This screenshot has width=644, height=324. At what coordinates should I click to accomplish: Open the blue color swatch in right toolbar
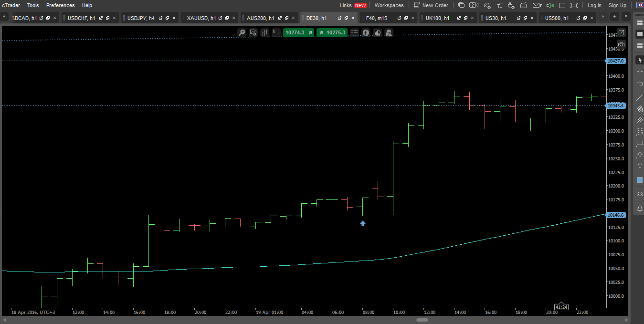pyautogui.click(x=640, y=180)
